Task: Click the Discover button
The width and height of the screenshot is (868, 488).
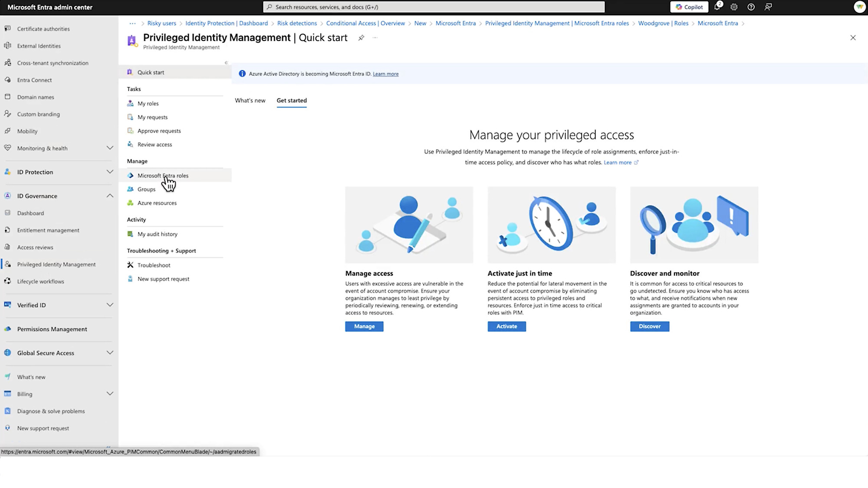Action: (650, 327)
